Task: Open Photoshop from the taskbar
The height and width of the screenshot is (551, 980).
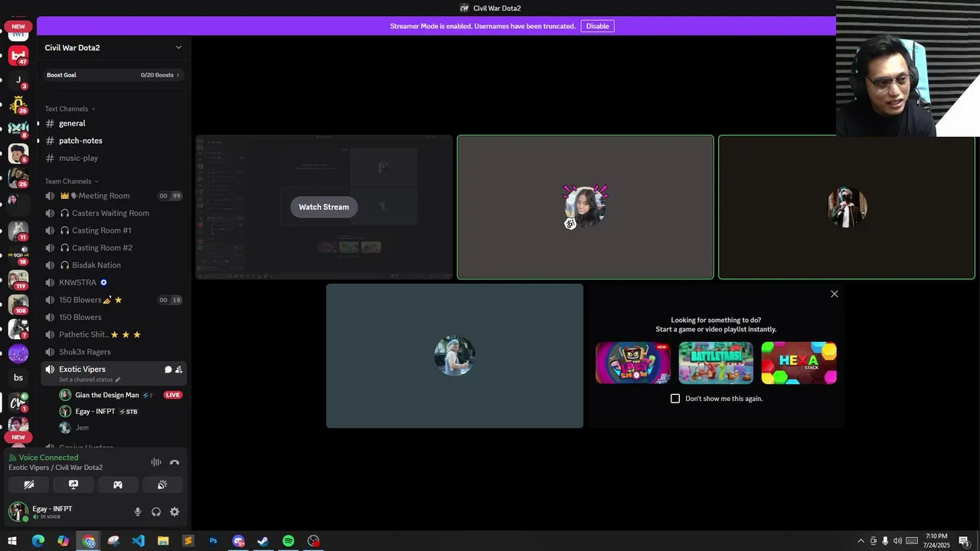Action: click(213, 541)
